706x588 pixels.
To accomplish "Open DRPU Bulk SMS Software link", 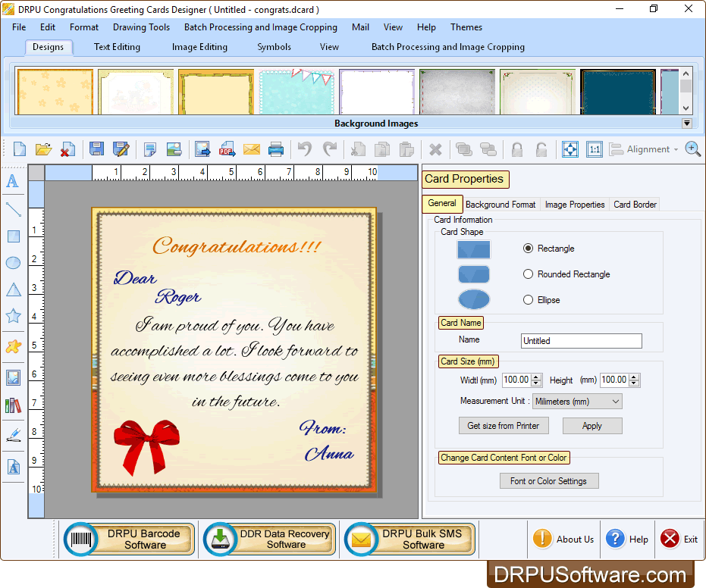I will (409, 539).
